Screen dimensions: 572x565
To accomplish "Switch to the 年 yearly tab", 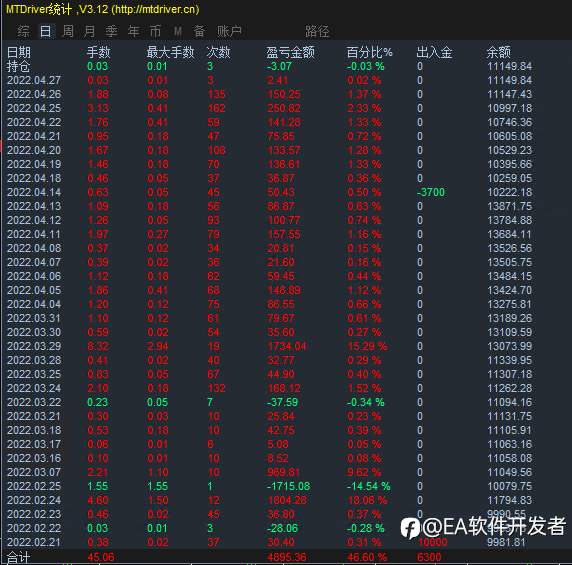I will pyautogui.click(x=134, y=31).
